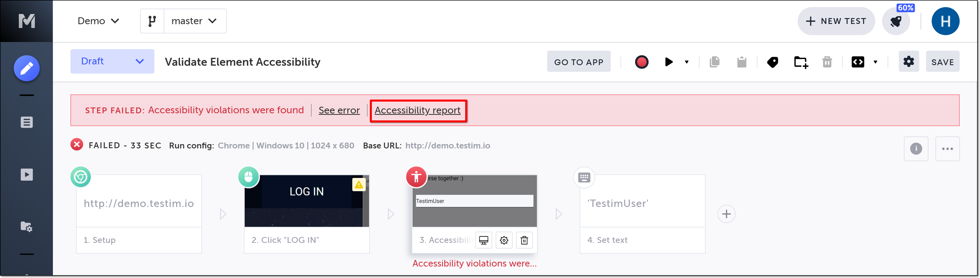Click the add label tag icon

[772, 62]
